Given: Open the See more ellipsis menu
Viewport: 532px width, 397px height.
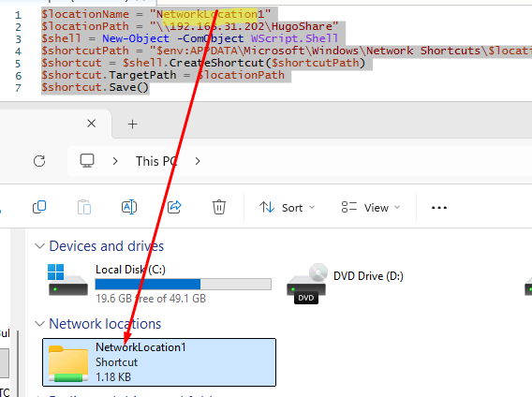Looking at the screenshot, I should click(x=439, y=207).
